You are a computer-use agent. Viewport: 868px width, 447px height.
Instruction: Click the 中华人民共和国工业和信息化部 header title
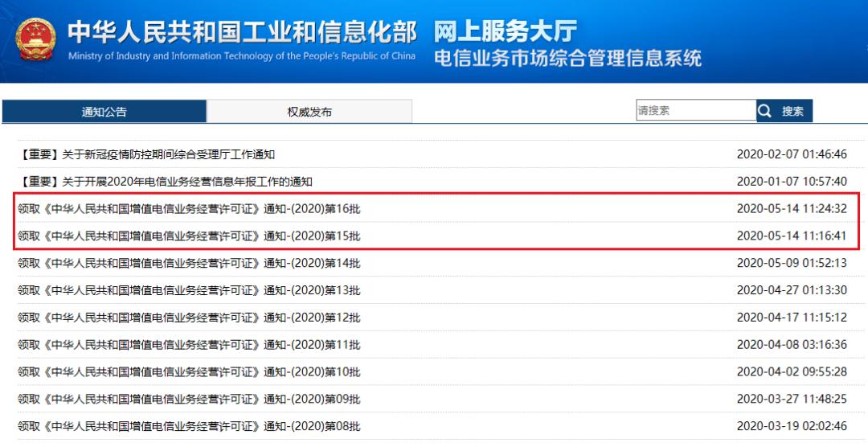tap(242, 31)
